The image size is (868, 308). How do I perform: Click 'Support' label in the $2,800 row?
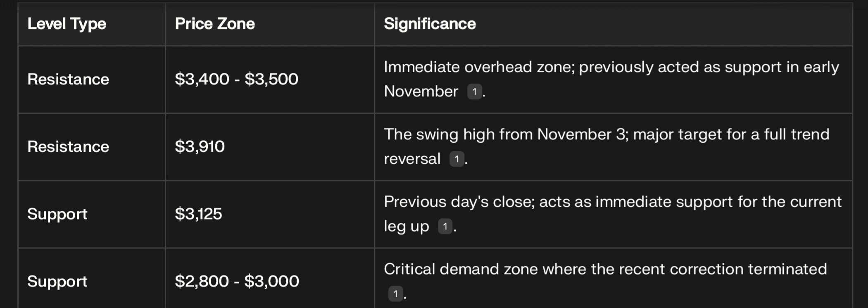(x=57, y=281)
